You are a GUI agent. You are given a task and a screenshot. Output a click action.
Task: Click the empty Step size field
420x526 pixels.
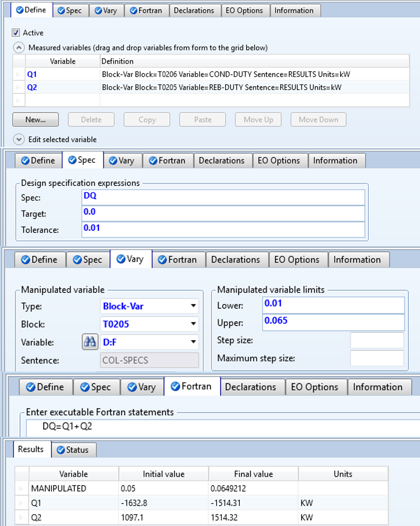click(x=377, y=340)
